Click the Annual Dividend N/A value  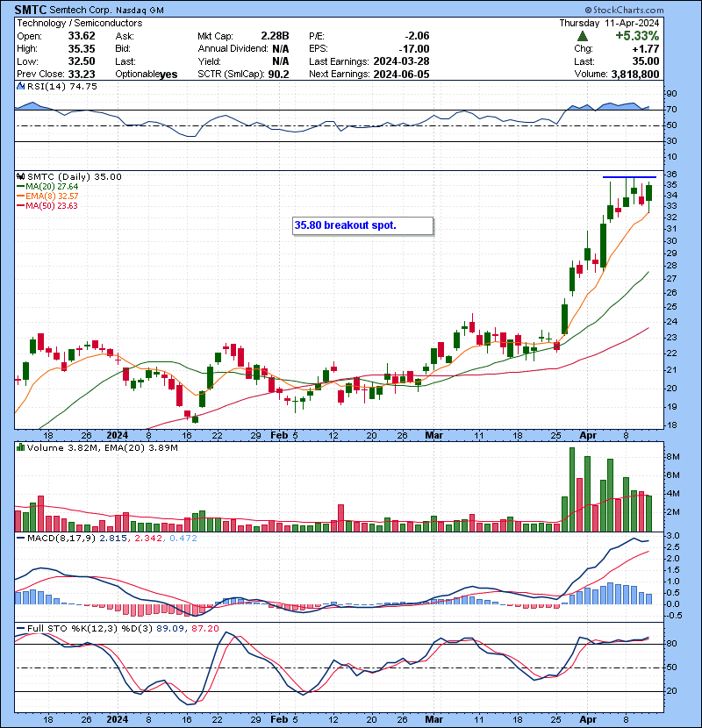[281, 49]
